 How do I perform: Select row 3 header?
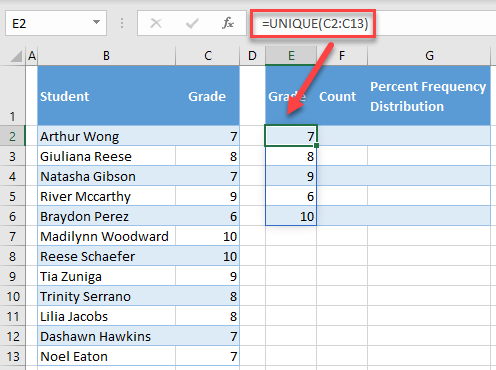12,156
